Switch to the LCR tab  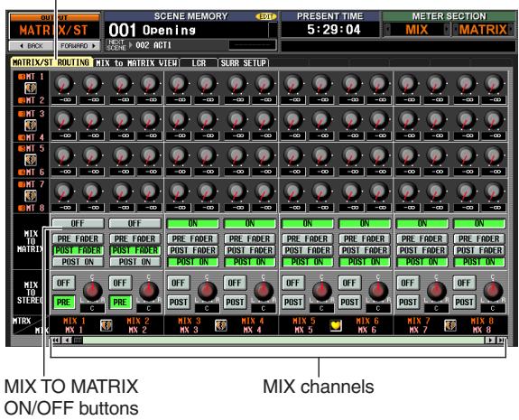(199, 62)
